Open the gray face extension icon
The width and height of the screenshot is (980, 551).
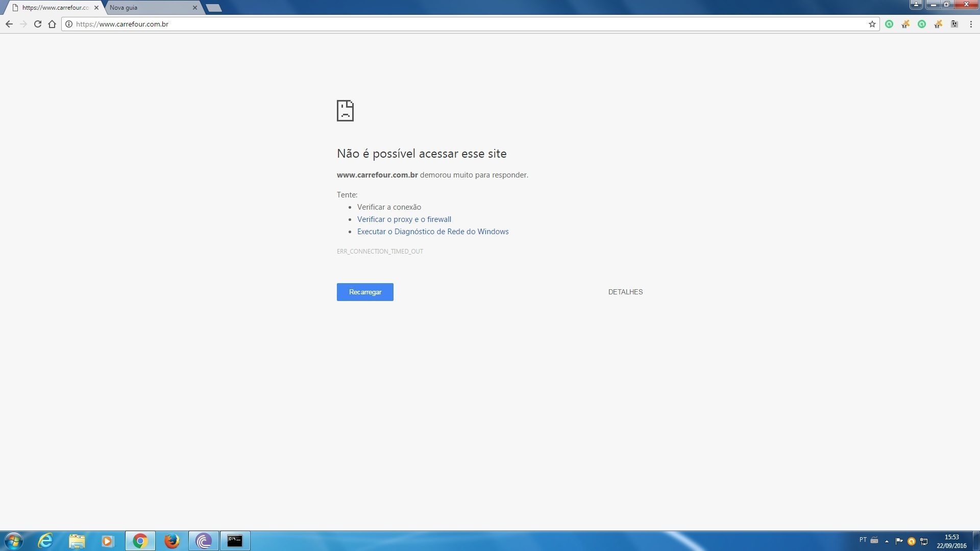(954, 24)
